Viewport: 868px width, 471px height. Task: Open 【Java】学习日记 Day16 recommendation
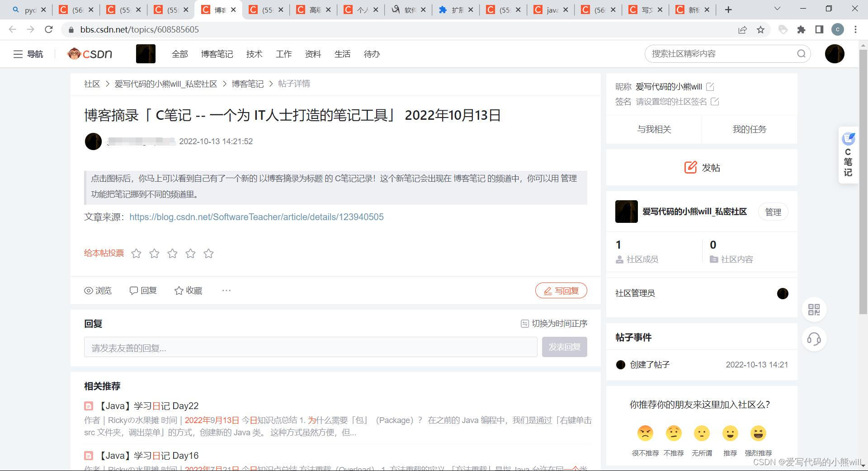pos(148,456)
